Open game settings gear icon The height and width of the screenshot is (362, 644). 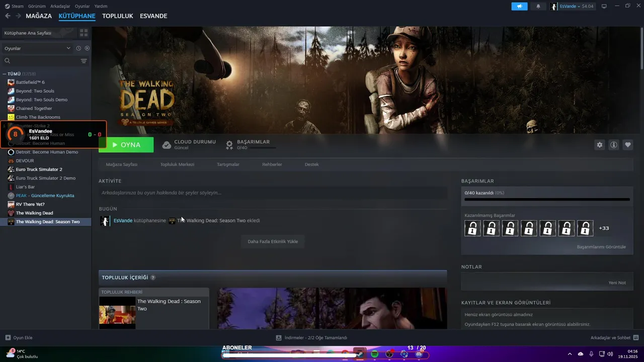coord(599,145)
